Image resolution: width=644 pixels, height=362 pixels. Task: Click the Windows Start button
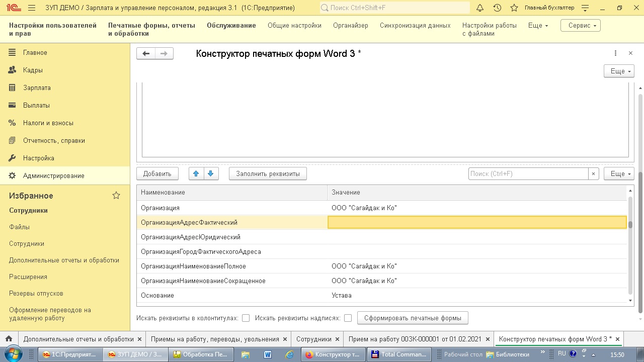(x=13, y=354)
